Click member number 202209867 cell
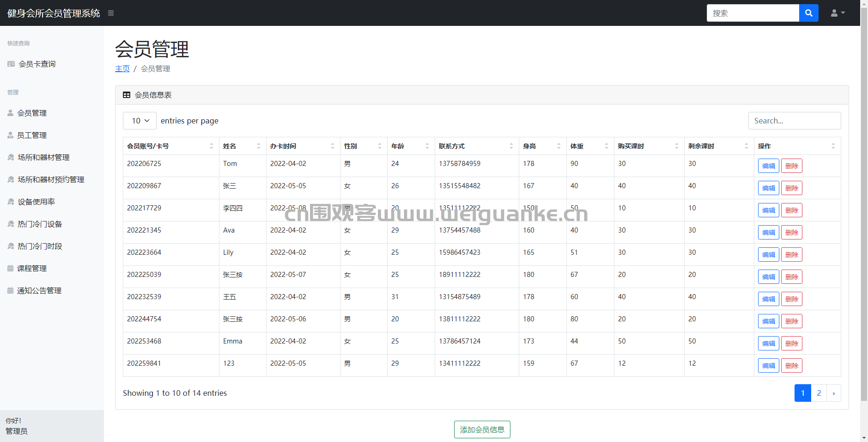This screenshot has height=442, width=868. tap(171, 188)
